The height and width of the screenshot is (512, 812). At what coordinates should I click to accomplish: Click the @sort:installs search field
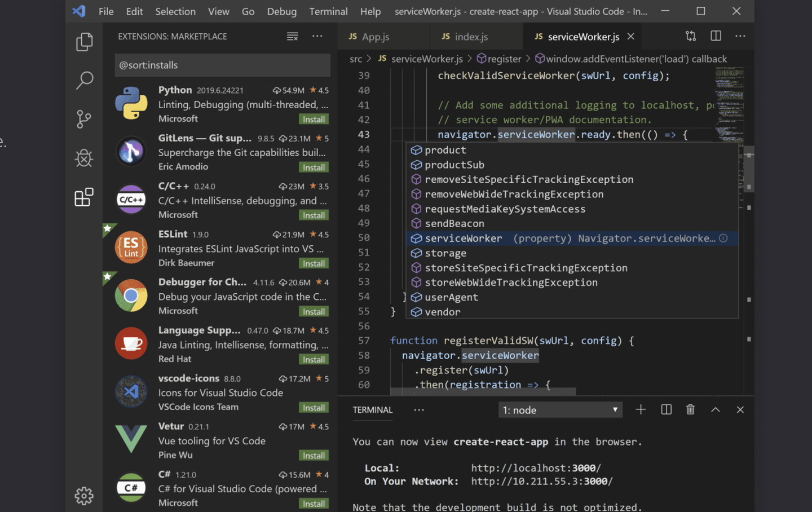(222, 65)
